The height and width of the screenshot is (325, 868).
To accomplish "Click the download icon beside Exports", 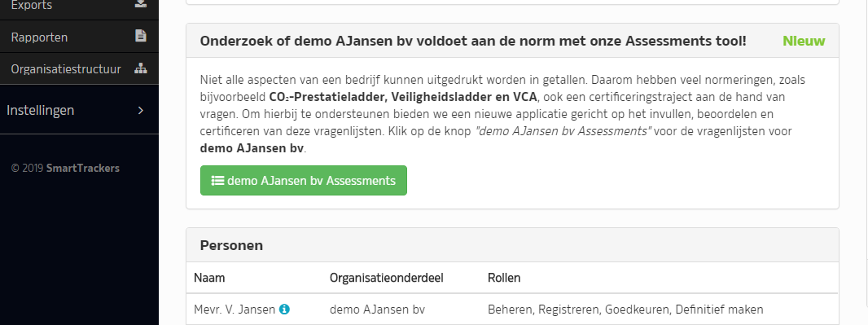I will pyautogui.click(x=141, y=4).
